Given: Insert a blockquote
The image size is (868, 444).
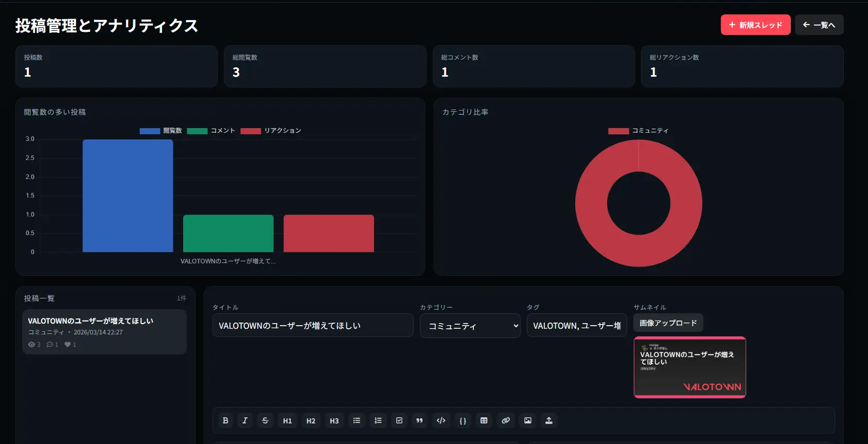Looking at the screenshot, I should (x=419, y=420).
